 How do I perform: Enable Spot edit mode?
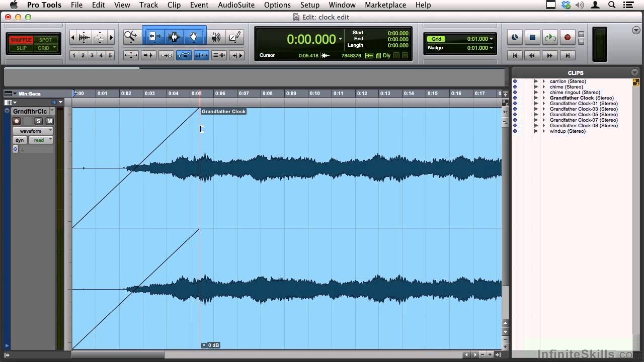[45, 40]
